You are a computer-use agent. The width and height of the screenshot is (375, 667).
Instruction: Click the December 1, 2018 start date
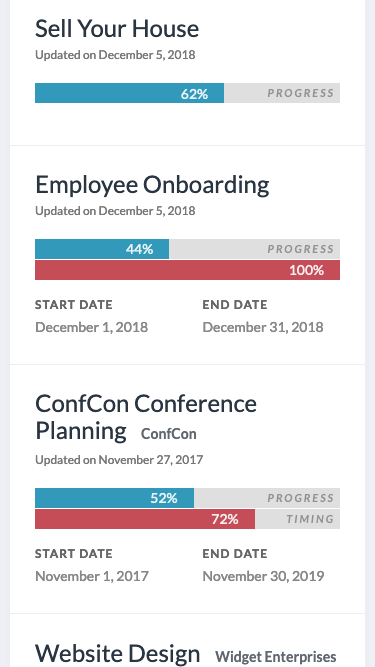tap(91, 327)
